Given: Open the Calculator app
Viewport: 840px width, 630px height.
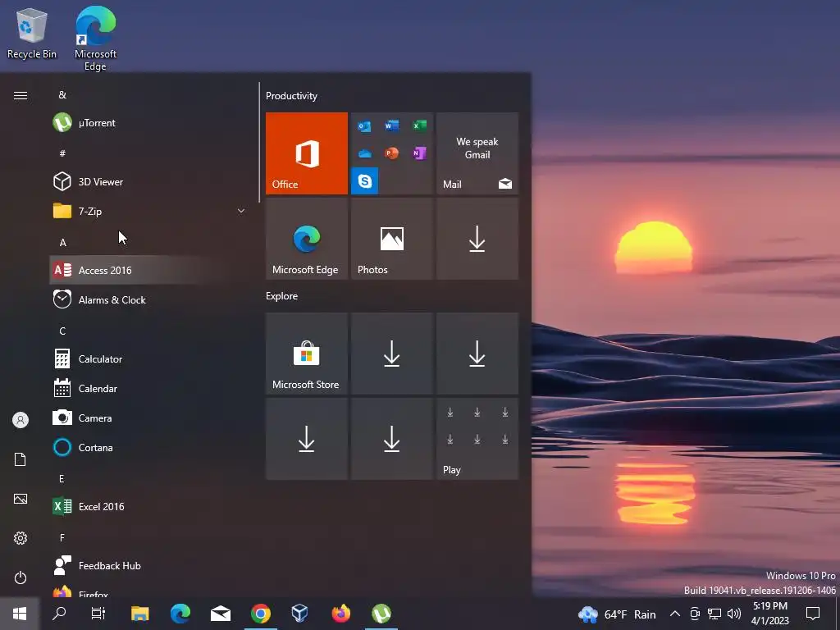Looking at the screenshot, I should 148,359.
